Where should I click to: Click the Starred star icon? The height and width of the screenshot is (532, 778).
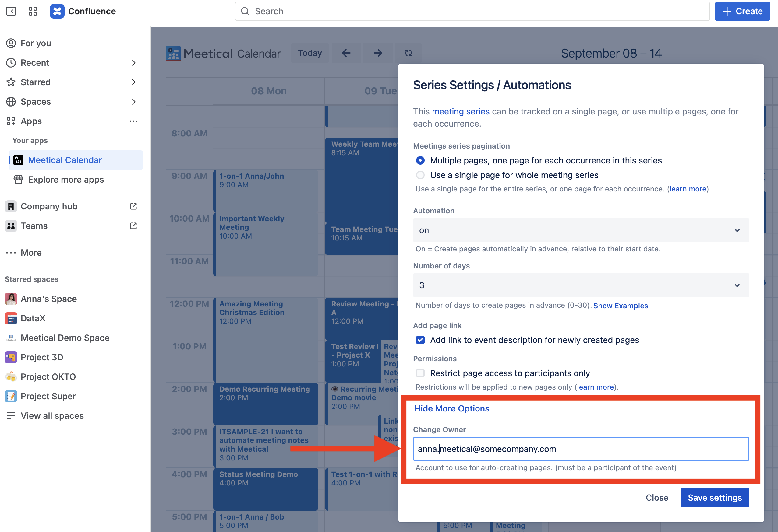click(11, 82)
